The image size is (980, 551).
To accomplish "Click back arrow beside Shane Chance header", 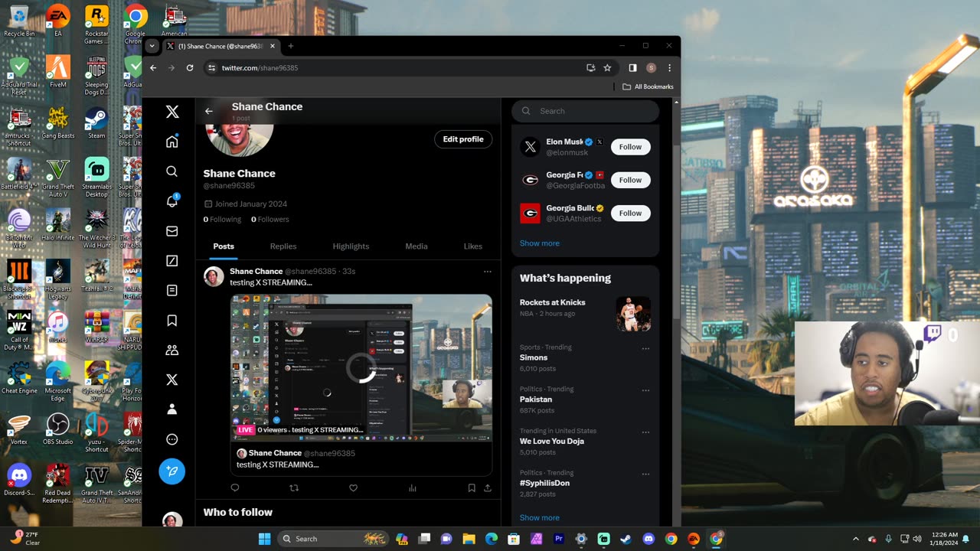I will point(208,111).
